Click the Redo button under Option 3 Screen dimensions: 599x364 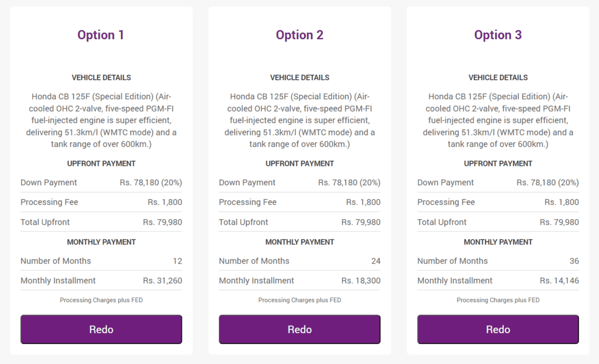point(498,330)
